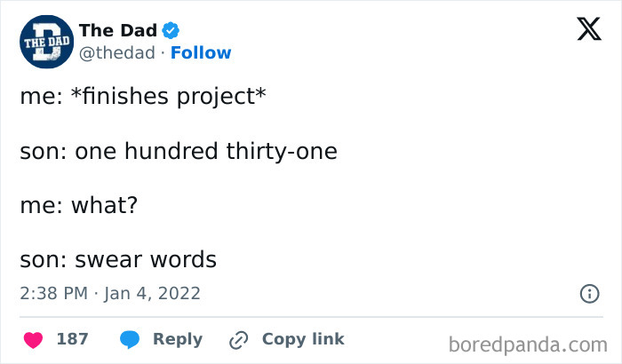Like the tweet with the heart icon
This screenshot has height=364, width=622.
tap(32, 339)
